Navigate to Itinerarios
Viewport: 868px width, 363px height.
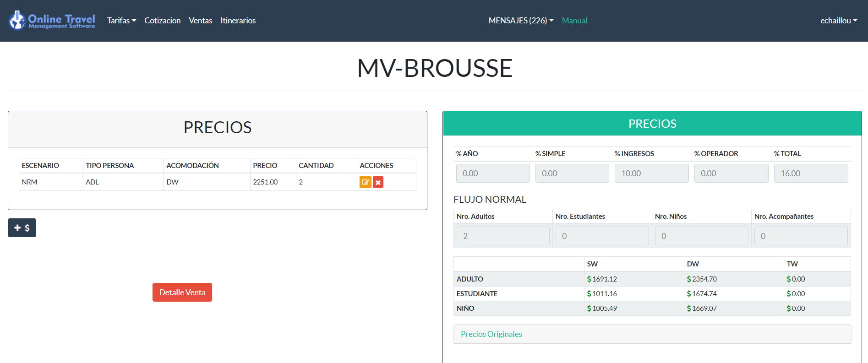pos(238,21)
